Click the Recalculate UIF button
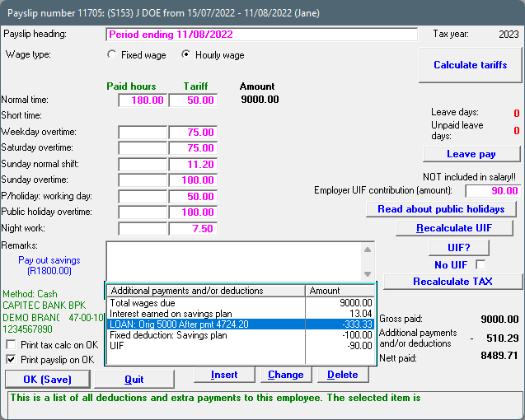525x420 pixels. [454, 228]
